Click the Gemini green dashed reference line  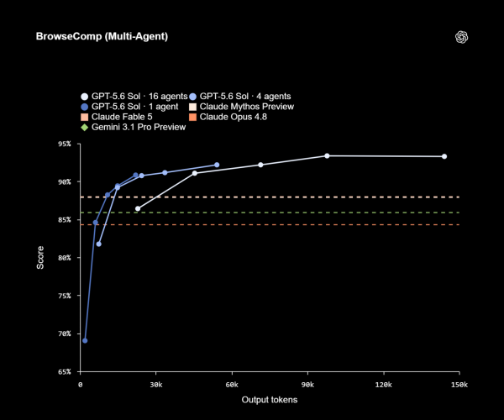pos(270,213)
